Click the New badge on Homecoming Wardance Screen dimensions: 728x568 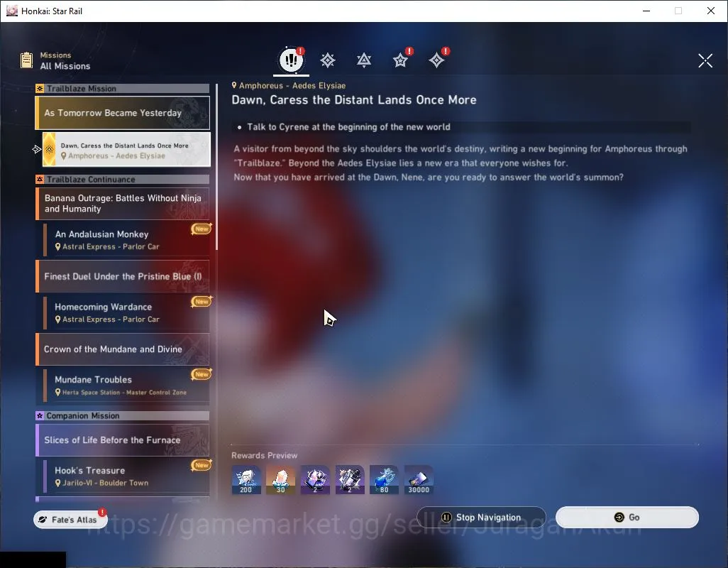tap(202, 302)
